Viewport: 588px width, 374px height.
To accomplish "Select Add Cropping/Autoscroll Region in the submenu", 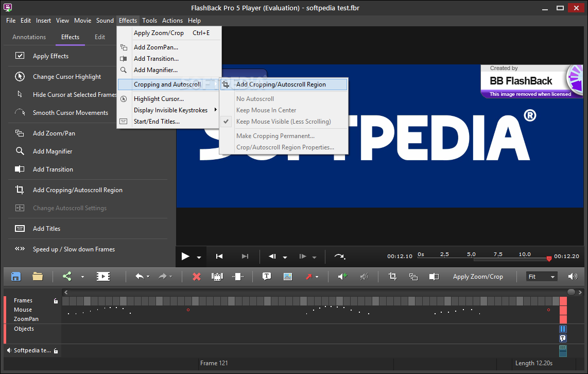I will coord(281,84).
